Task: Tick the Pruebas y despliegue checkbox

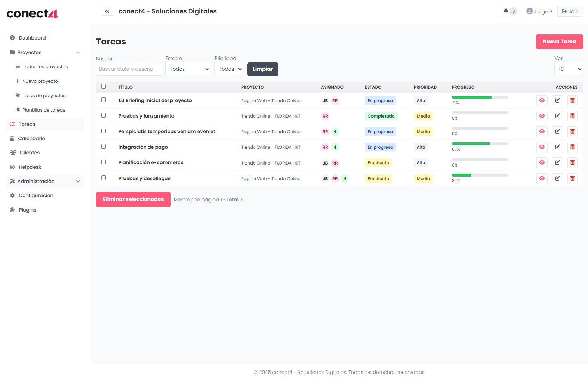Action: 103,178
